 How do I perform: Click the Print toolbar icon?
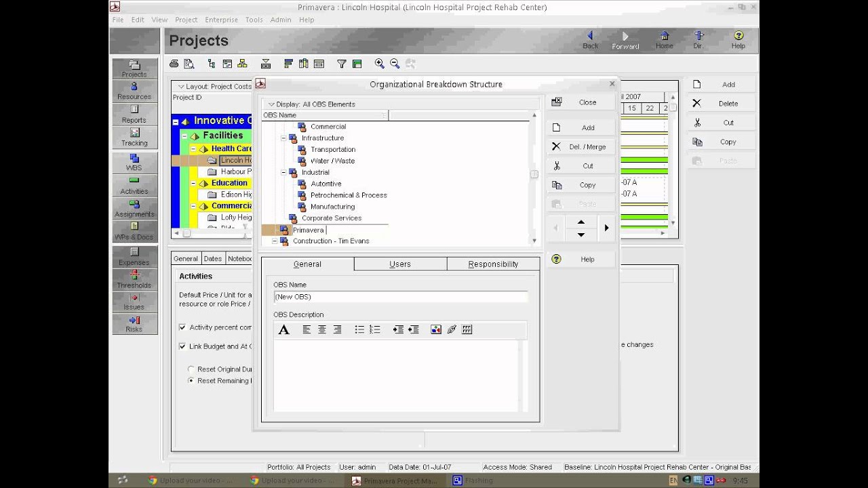point(174,64)
